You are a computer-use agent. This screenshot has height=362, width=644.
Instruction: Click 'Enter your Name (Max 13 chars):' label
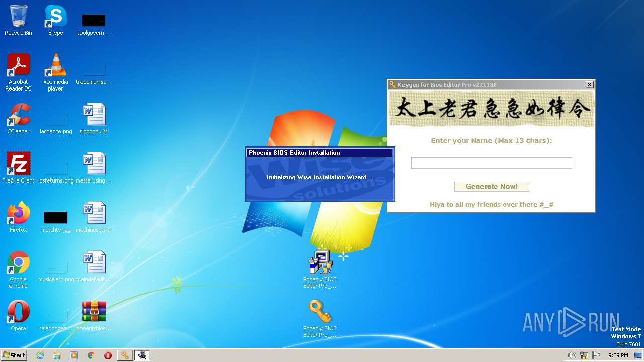click(x=492, y=141)
